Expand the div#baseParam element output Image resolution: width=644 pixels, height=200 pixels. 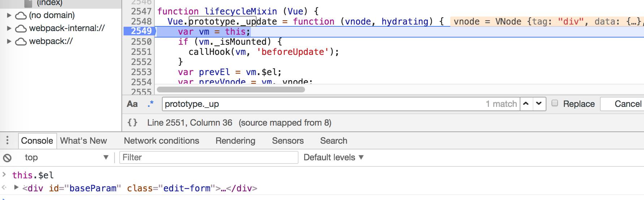tap(16, 187)
